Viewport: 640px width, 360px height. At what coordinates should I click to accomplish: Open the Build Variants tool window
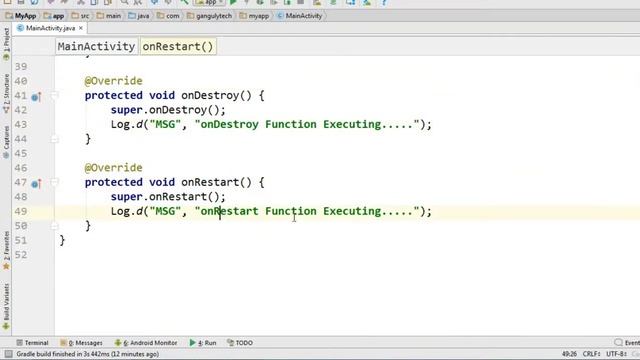tap(6, 307)
